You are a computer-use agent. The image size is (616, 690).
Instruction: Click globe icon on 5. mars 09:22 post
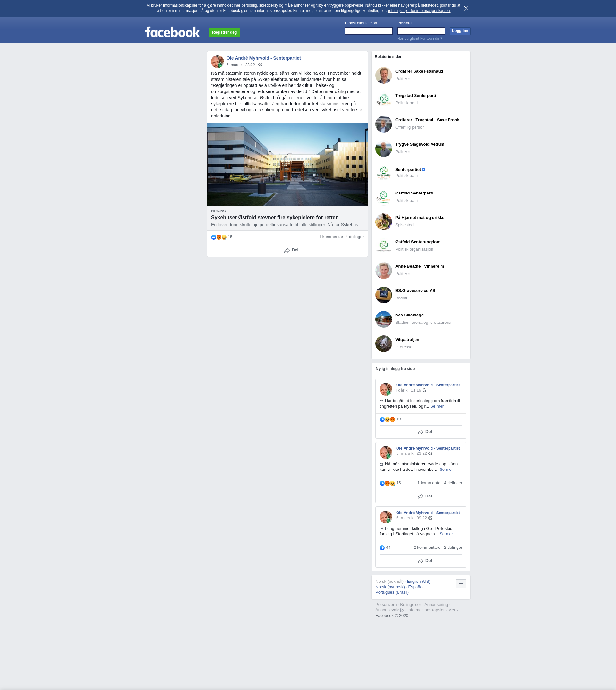point(430,518)
